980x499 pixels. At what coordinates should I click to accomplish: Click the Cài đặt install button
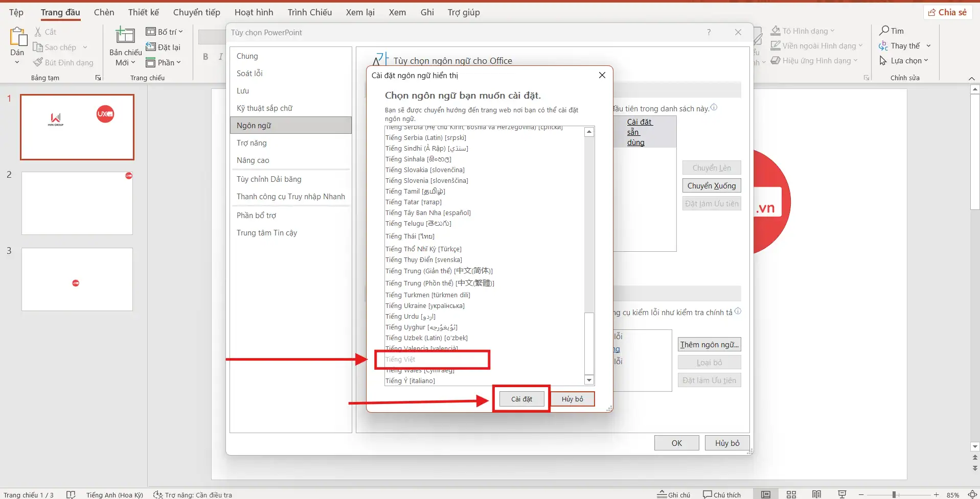(x=521, y=399)
